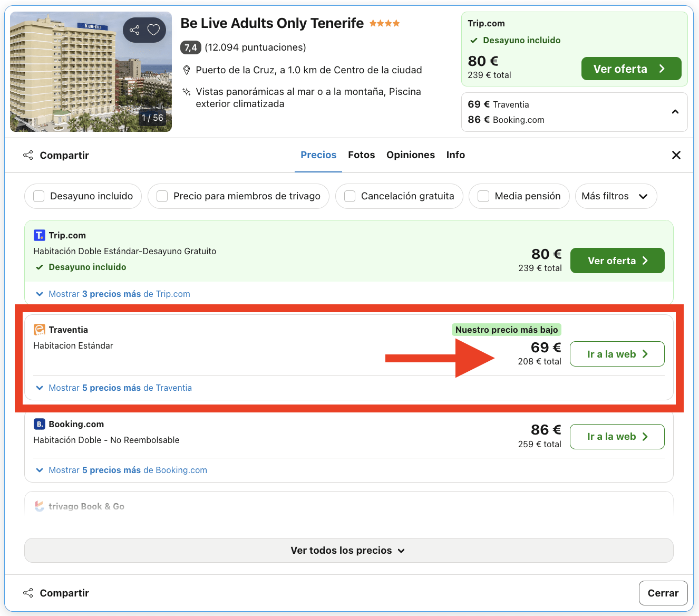Click the location pin icon near Puerto de la Cruz
This screenshot has height=616, width=699.
(187, 70)
